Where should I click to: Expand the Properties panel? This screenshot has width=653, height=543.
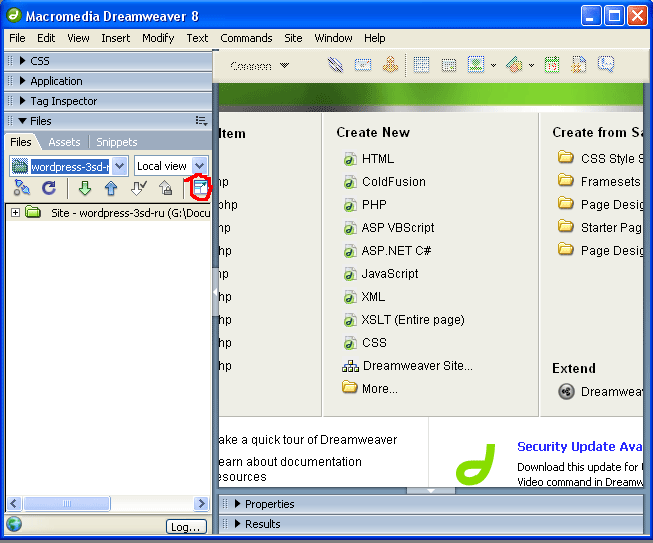(237, 504)
